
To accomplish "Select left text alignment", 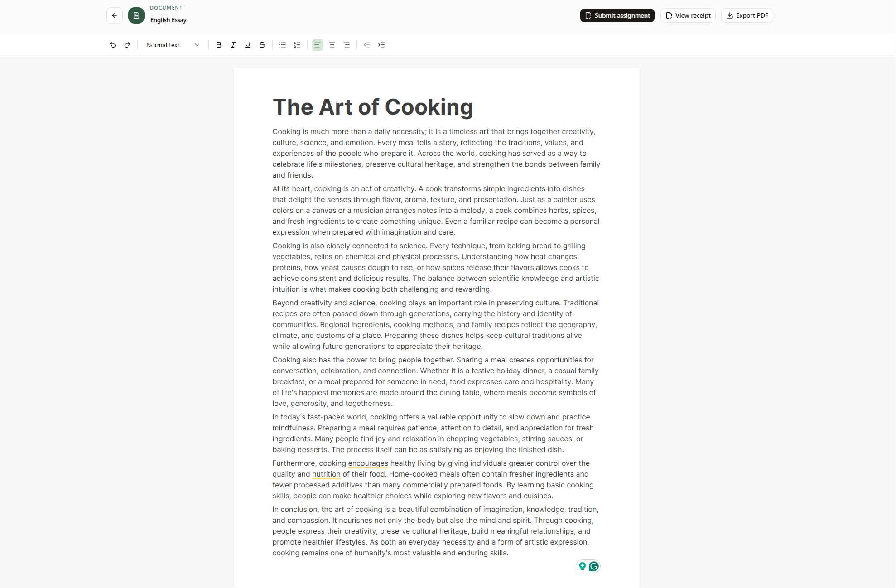I will 318,45.
